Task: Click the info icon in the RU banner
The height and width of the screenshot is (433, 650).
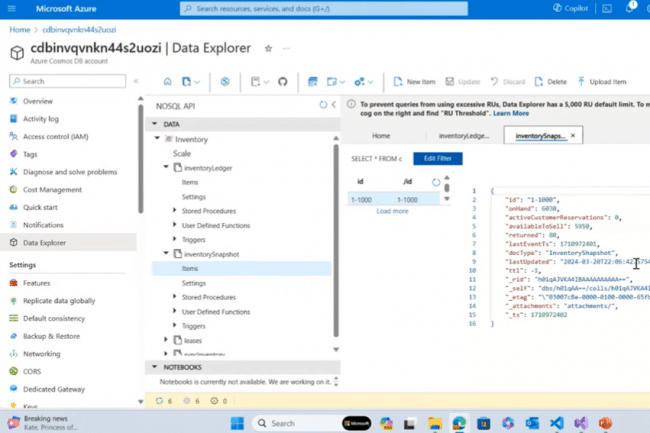Action: pos(351,104)
